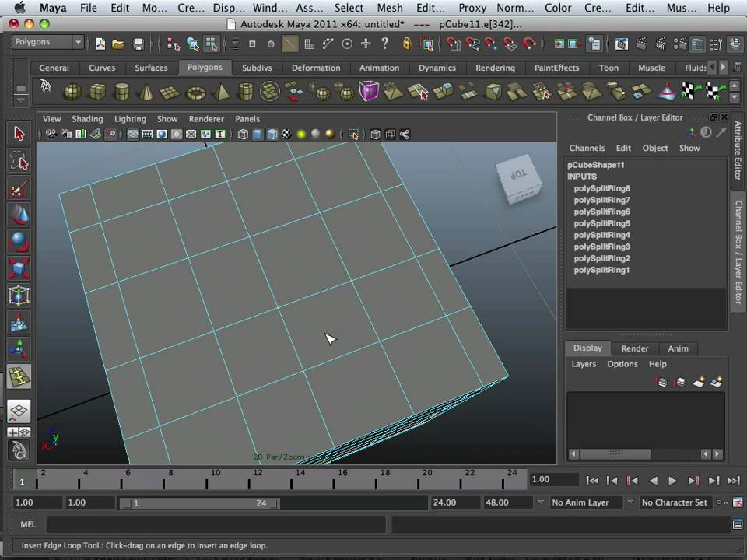Switch to the Deformation shelf tab

[x=316, y=68]
